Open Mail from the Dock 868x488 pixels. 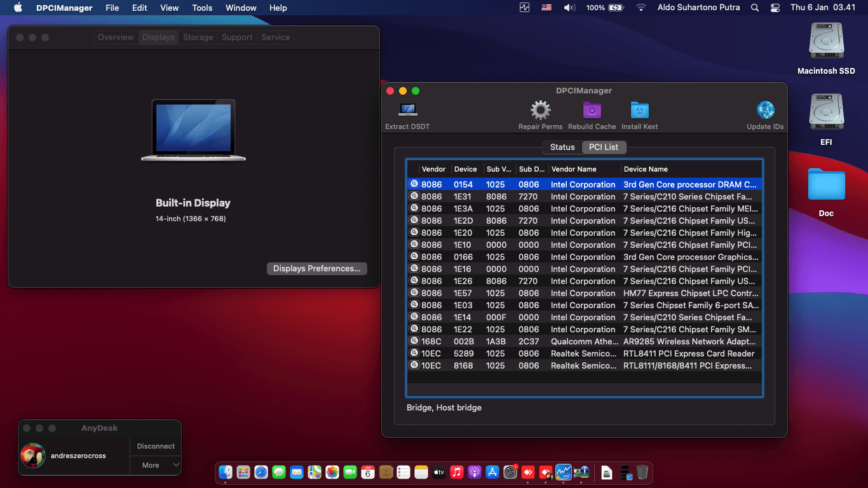[x=296, y=473]
